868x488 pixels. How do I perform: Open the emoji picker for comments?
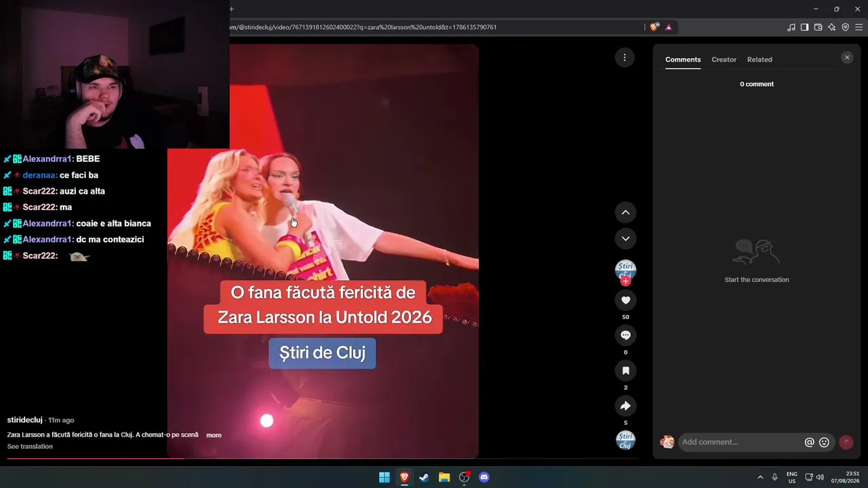coord(824,442)
